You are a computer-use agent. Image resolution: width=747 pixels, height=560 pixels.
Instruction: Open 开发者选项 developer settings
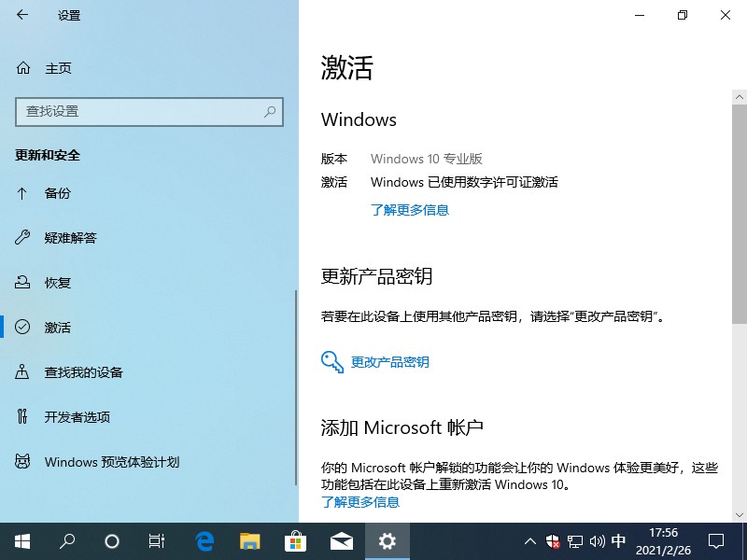click(x=77, y=417)
